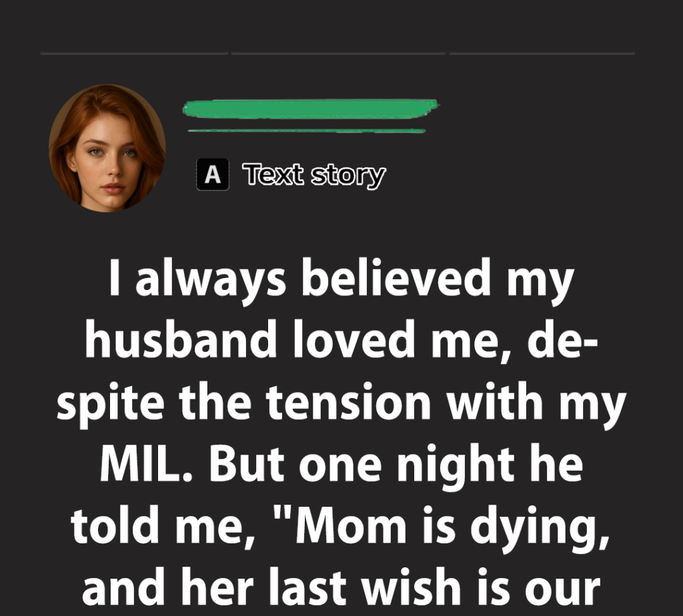The width and height of the screenshot is (683, 616).
Task: Tap the thin green line under the username
Action: (x=307, y=131)
